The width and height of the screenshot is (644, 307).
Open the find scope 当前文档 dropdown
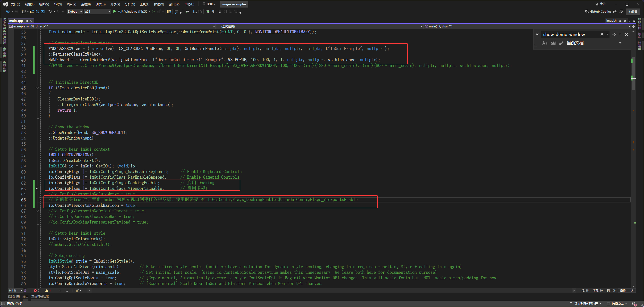click(620, 43)
